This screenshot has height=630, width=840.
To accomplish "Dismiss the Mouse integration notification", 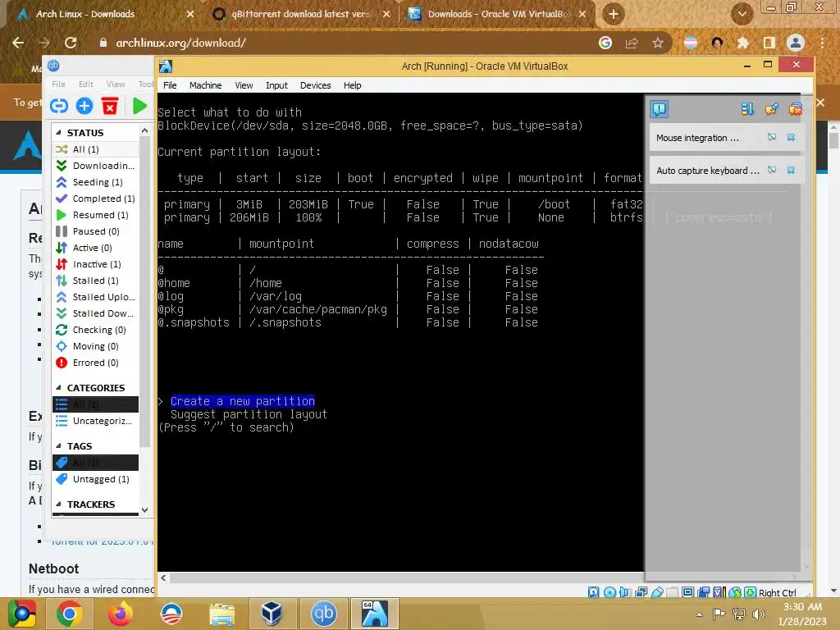I will [x=791, y=137].
